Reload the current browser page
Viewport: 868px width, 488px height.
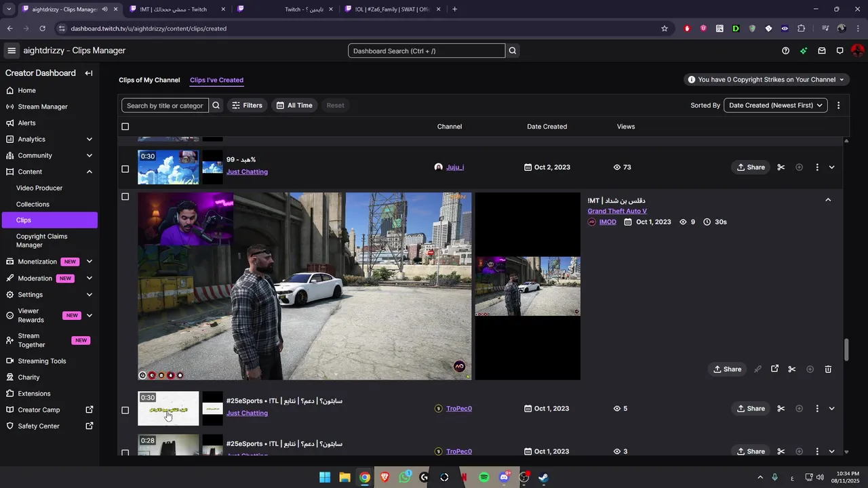[42, 28]
